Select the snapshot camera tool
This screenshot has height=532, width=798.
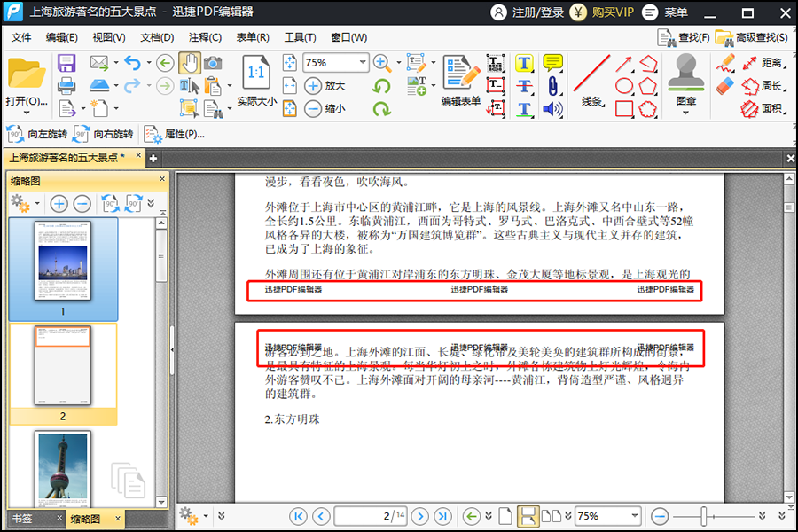(213, 63)
